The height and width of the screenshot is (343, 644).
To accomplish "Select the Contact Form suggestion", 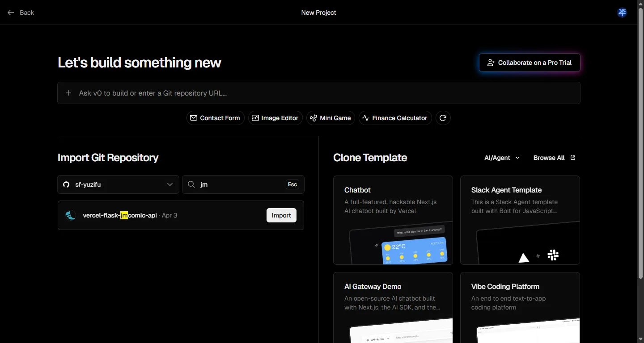I will point(215,118).
